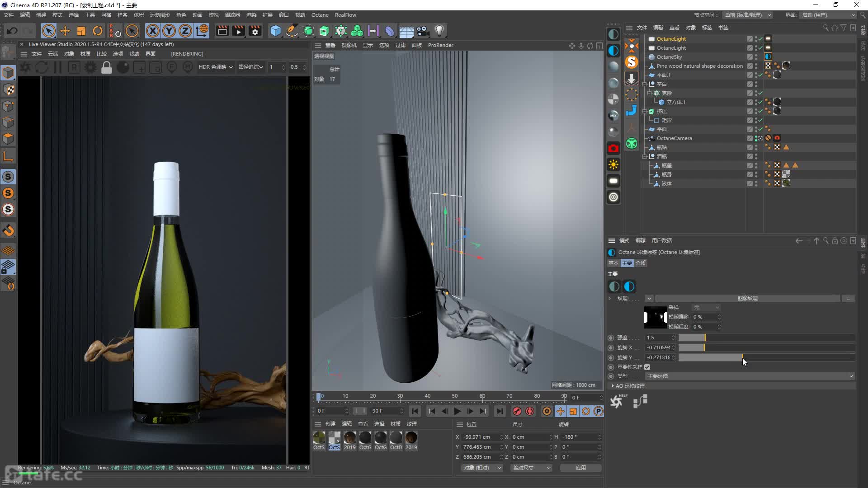Open the RealFlow menu

(x=345, y=15)
